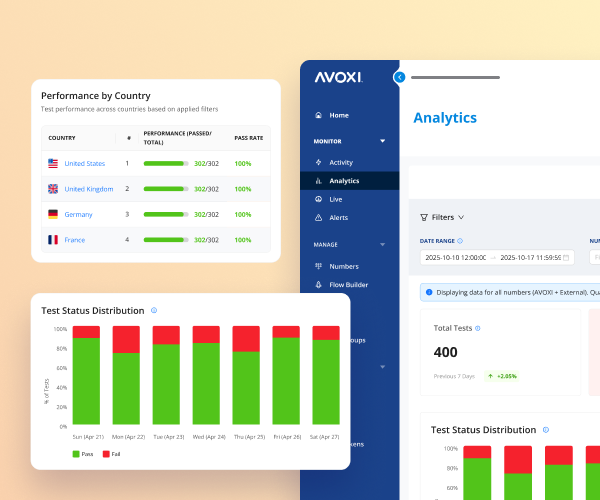Open the France country link
Viewport: 600px width, 500px height.
74,240
